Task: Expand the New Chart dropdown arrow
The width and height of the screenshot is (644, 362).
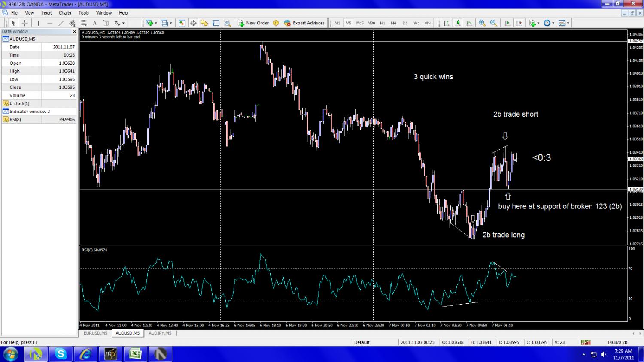Action: click(156, 23)
